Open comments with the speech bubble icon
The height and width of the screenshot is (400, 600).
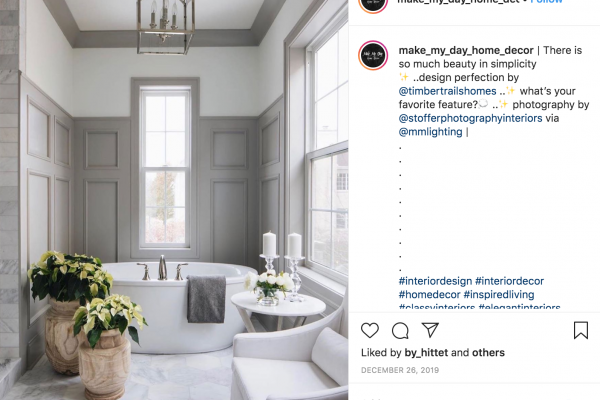tap(400, 331)
